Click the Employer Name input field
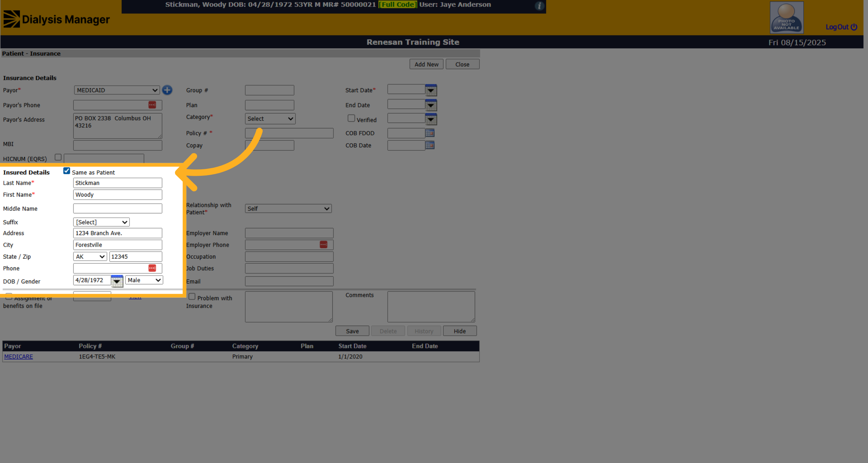The height and width of the screenshot is (463, 868). coord(289,233)
